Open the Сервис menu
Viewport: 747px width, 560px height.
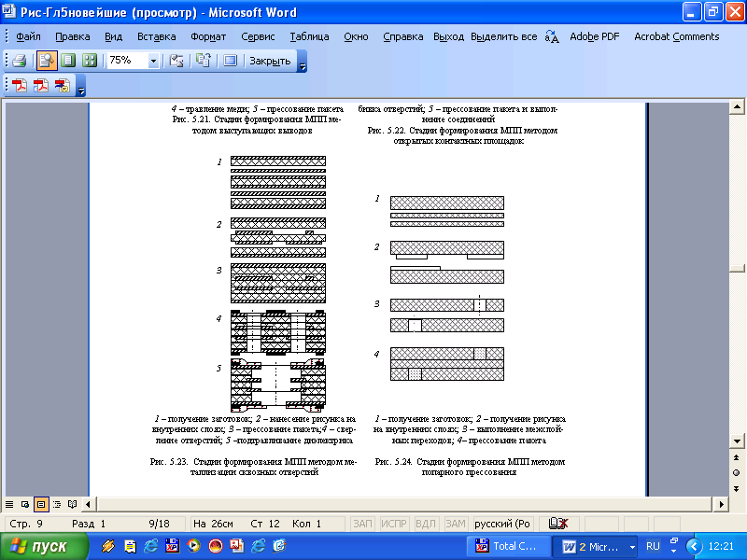click(258, 36)
